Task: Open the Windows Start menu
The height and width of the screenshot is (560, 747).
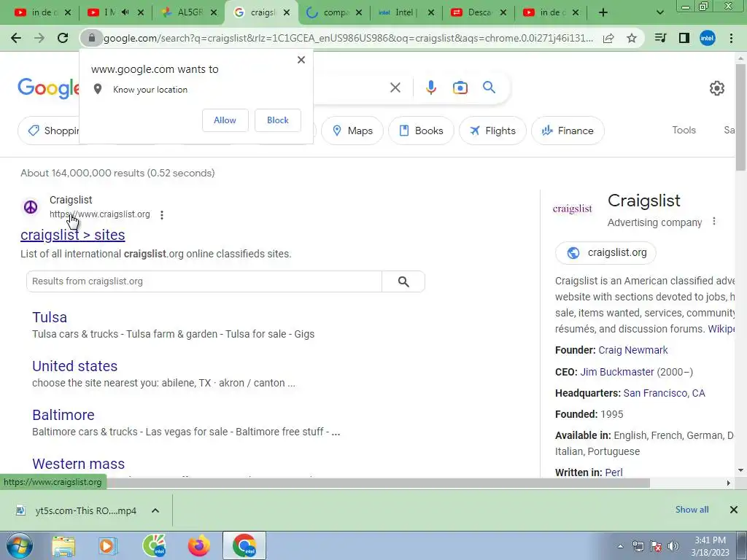Action: [19, 545]
